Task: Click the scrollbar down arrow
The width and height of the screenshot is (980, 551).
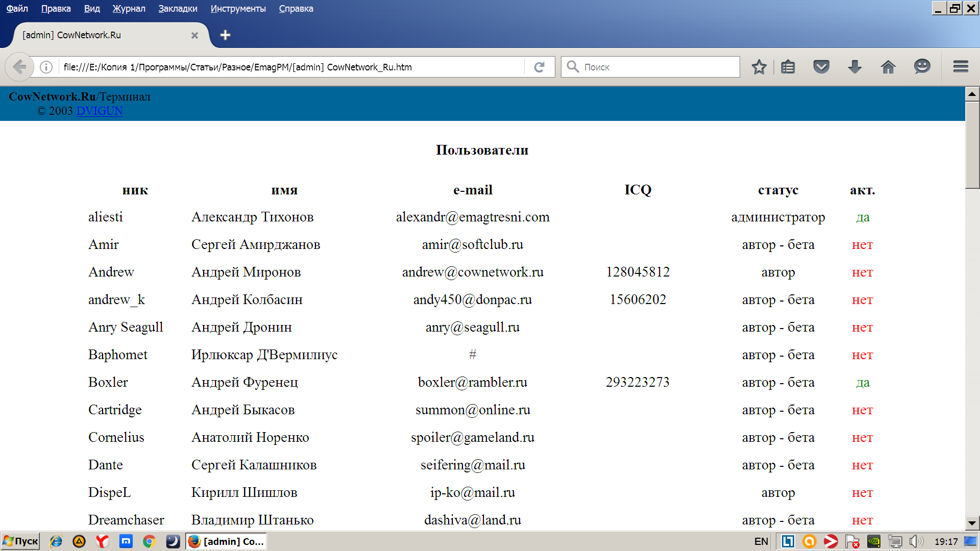Action: coord(972,523)
